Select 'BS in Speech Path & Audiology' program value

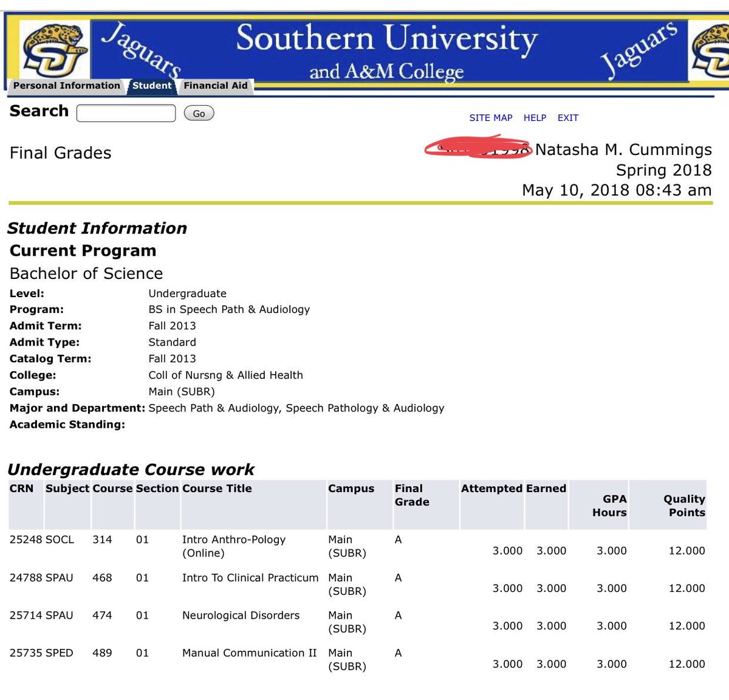click(x=229, y=309)
